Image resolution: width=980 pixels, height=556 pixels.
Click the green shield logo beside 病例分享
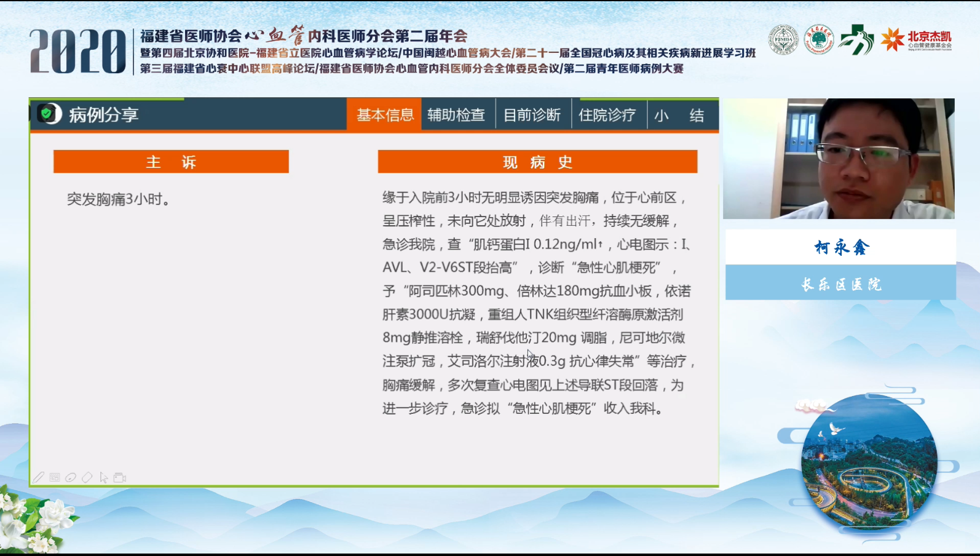(48, 114)
